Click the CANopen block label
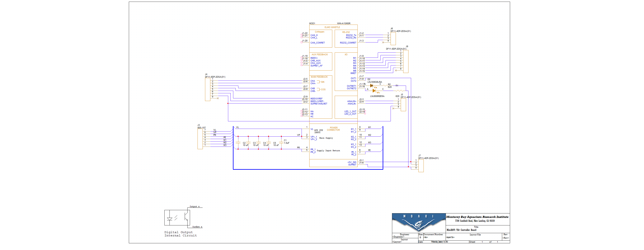 click(319, 32)
